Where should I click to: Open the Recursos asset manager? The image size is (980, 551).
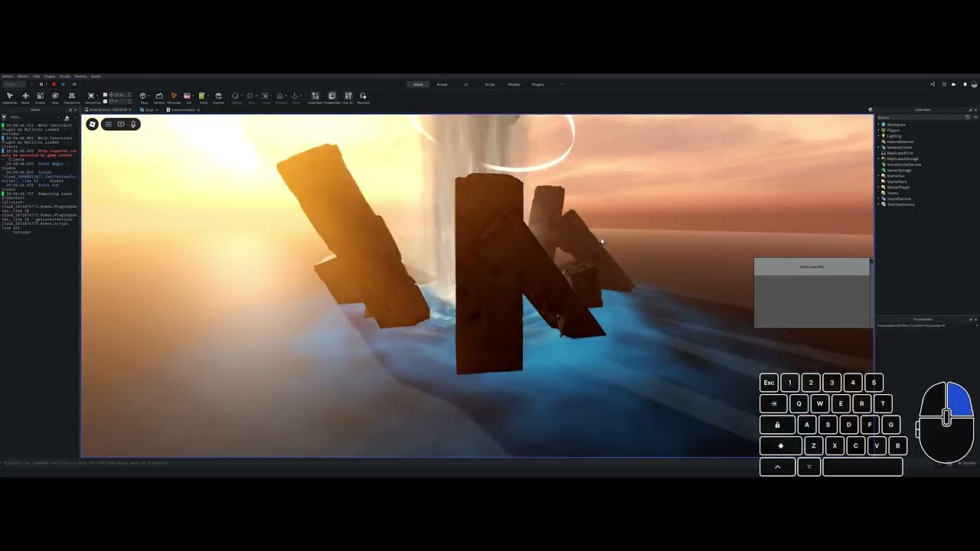click(363, 97)
